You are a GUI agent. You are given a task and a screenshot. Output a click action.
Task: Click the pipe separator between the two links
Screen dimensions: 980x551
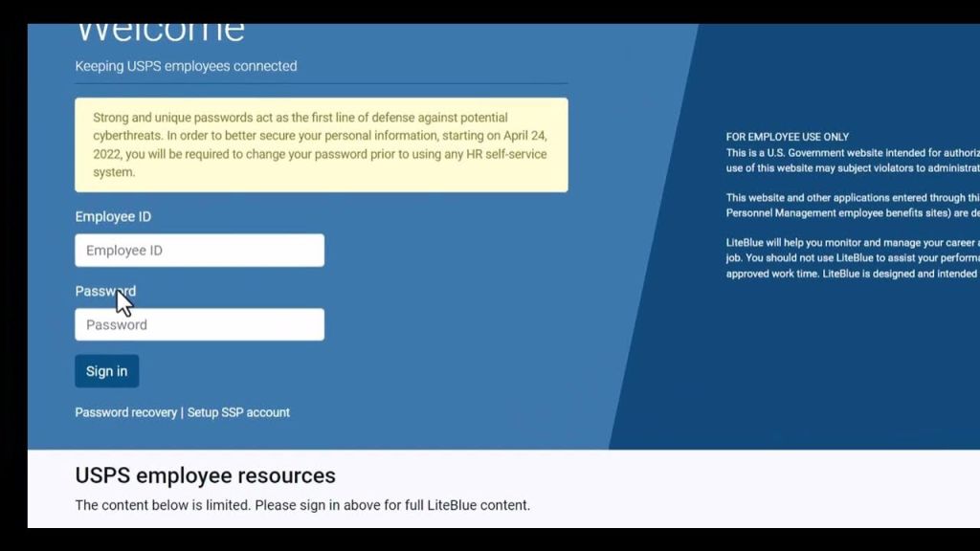click(182, 412)
